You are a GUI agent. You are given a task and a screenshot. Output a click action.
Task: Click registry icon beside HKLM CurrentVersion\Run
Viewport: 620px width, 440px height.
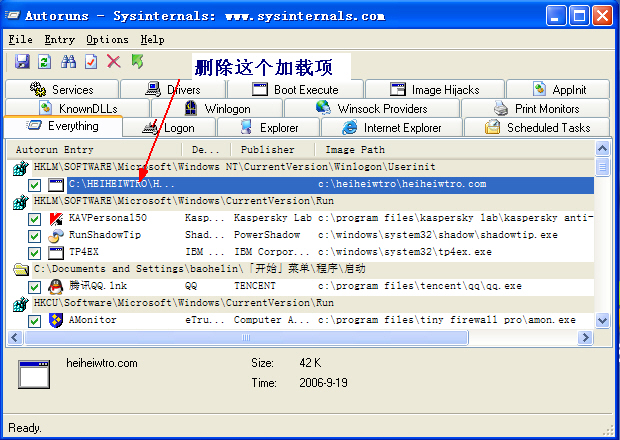(21, 202)
